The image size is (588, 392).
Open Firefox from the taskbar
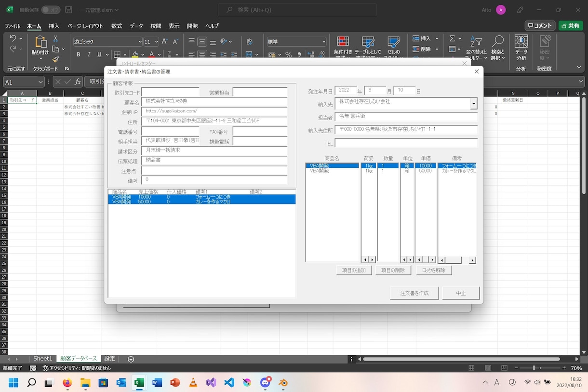tap(67, 383)
